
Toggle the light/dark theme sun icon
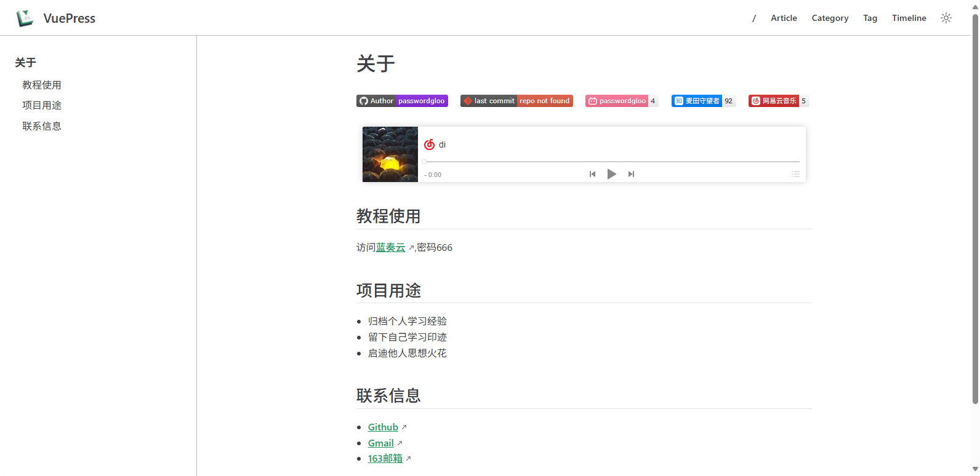tap(946, 18)
